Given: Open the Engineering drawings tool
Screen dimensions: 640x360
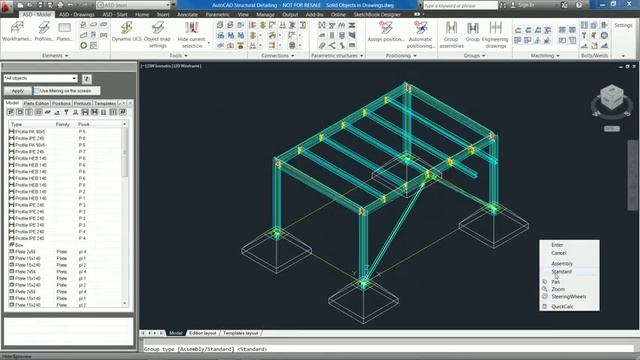Looking at the screenshot, I should coord(495,34).
